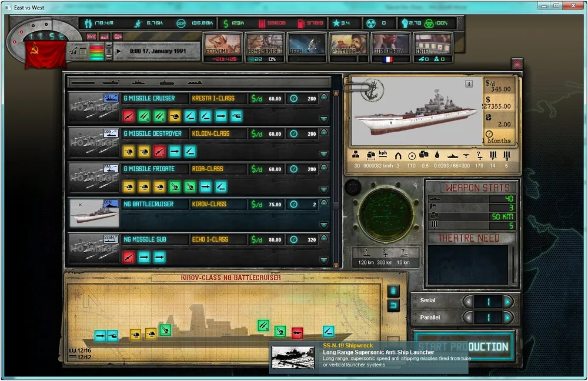588x381 pixels.
Task: Click the green twin-missile slot on Kirov blueprint
Action: (x=263, y=325)
